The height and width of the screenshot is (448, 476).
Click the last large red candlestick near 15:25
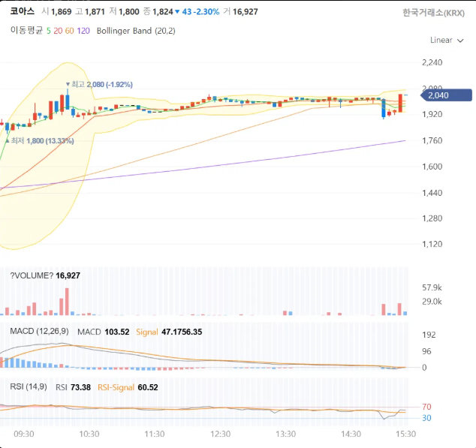click(400, 104)
